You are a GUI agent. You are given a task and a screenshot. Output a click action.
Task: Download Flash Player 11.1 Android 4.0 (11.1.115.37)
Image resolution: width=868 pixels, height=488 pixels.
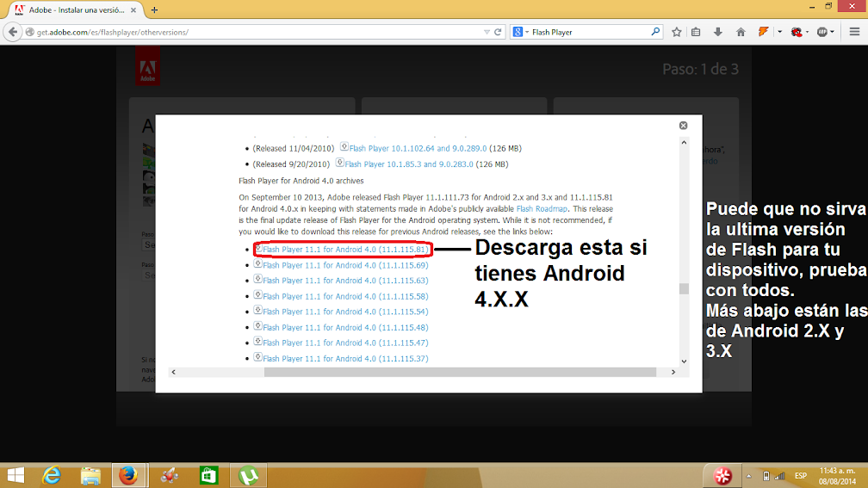pyautogui.click(x=345, y=359)
